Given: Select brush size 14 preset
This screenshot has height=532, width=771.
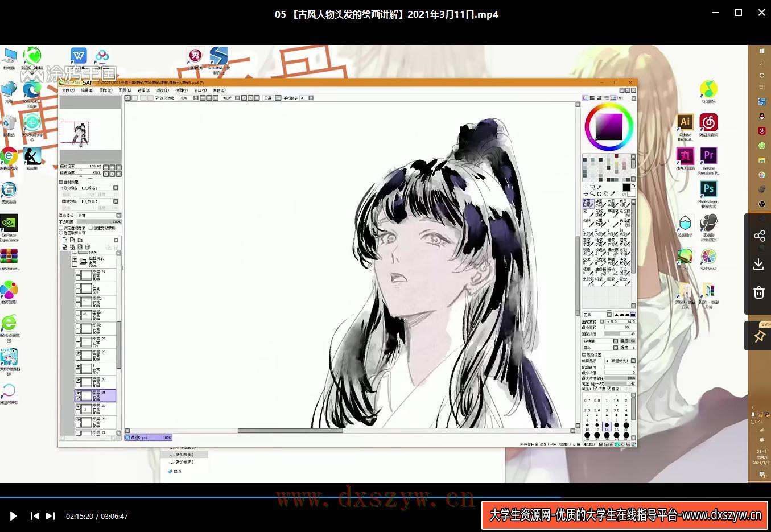Looking at the screenshot, I should (607, 426).
